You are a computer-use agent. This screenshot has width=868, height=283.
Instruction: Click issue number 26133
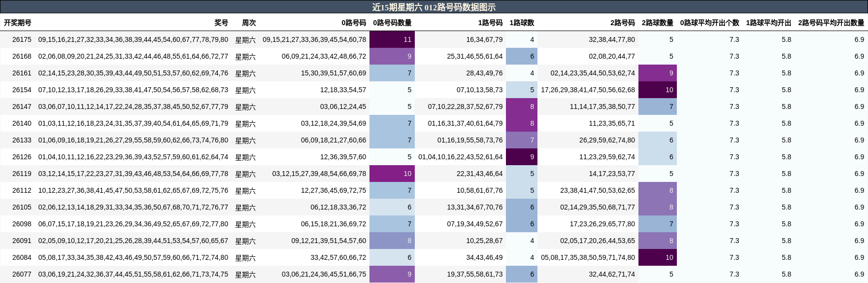pyautogui.click(x=22, y=140)
